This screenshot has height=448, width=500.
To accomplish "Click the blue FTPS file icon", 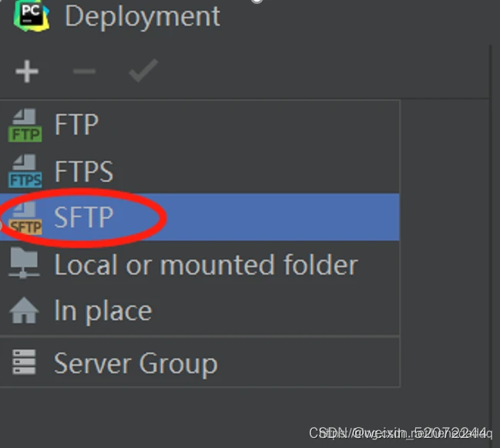I will pyautogui.click(x=25, y=171).
